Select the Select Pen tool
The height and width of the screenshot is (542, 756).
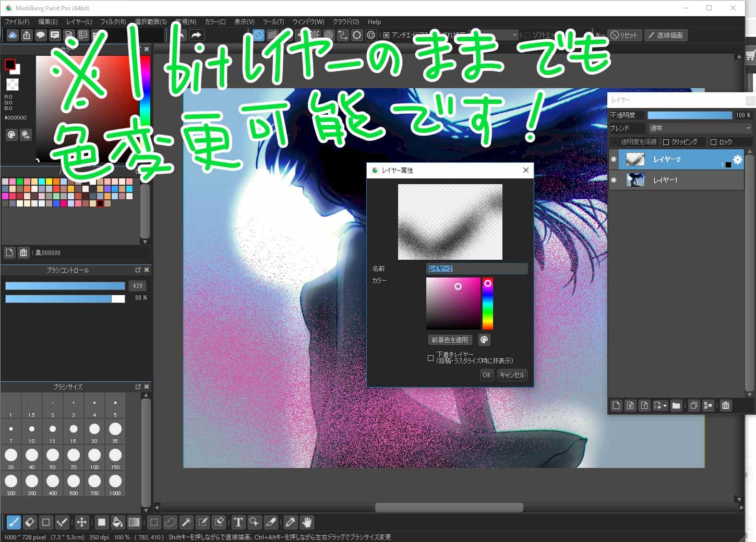pos(202,522)
